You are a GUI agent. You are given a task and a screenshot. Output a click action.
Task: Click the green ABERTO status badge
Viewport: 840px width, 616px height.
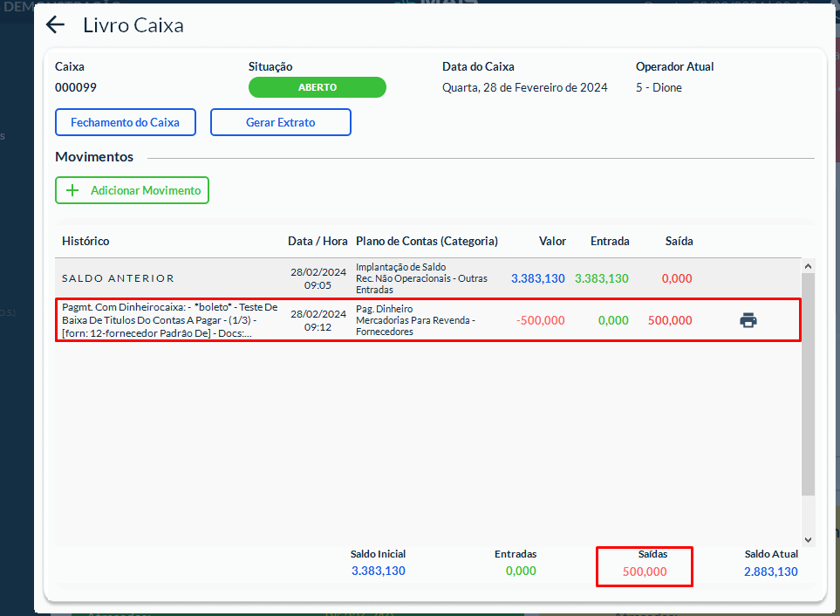pyautogui.click(x=317, y=87)
